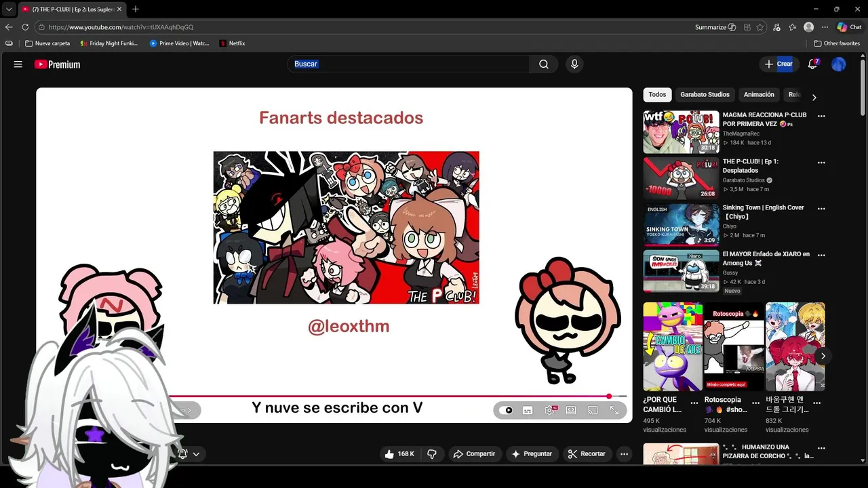Show next Shorts with the arrow
The height and width of the screenshot is (488, 868).
click(x=823, y=356)
